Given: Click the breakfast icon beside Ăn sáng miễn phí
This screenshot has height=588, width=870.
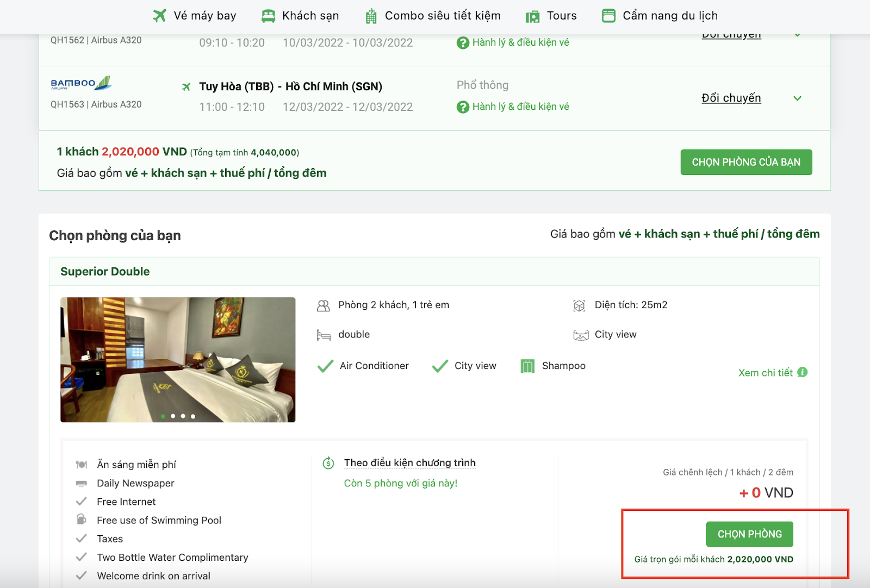Looking at the screenshot, I should (82, 465).
